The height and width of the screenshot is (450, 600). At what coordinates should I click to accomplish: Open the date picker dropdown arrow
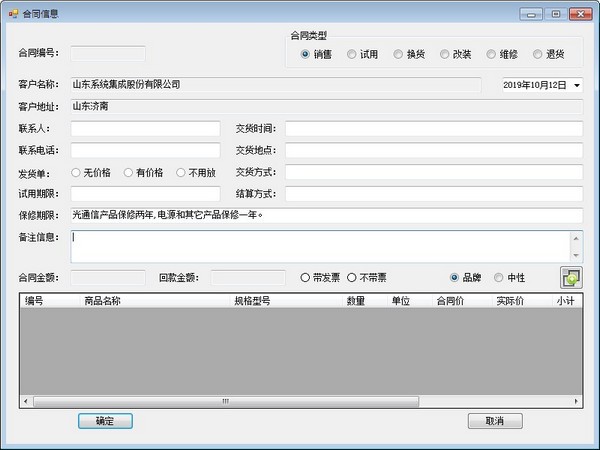tap(577, 85)
